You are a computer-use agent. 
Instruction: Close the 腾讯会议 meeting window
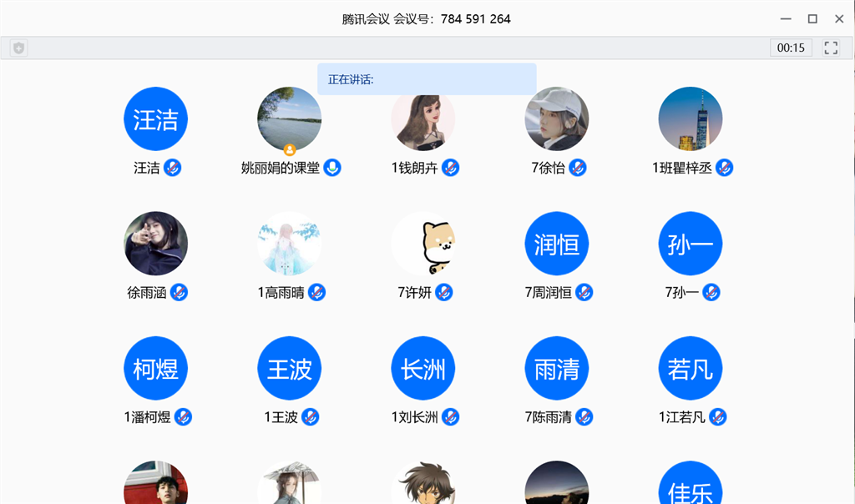pyautogui.click(x=839, y=19)
